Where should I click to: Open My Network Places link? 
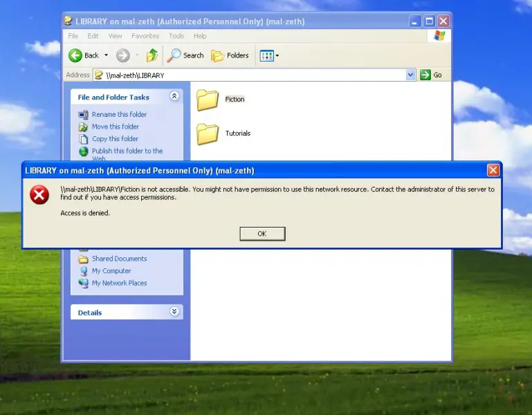(120, 283)
